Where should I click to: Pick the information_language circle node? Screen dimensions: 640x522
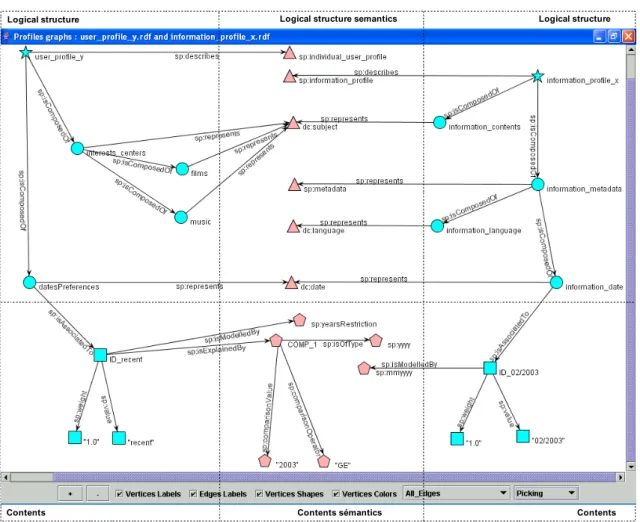(x=437, y=226)
